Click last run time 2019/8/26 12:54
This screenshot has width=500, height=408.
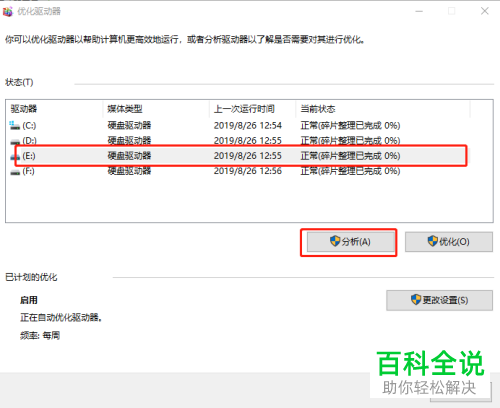(248, 126)
